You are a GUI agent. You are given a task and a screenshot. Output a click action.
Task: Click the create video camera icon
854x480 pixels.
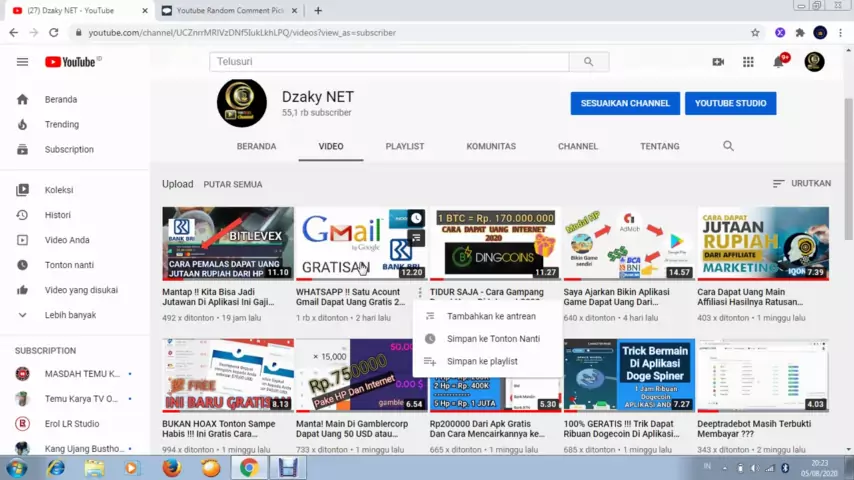point(718,62)
